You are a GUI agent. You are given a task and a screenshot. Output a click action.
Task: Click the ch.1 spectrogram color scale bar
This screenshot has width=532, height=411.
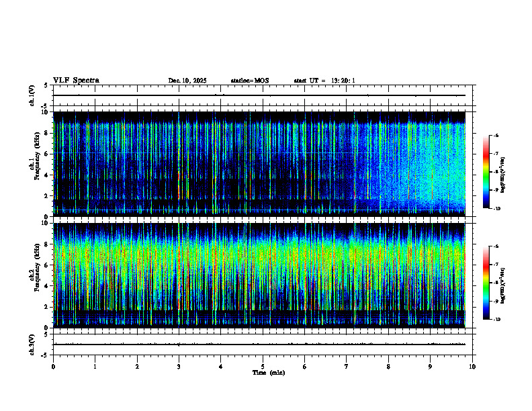[x=486, y=172]
